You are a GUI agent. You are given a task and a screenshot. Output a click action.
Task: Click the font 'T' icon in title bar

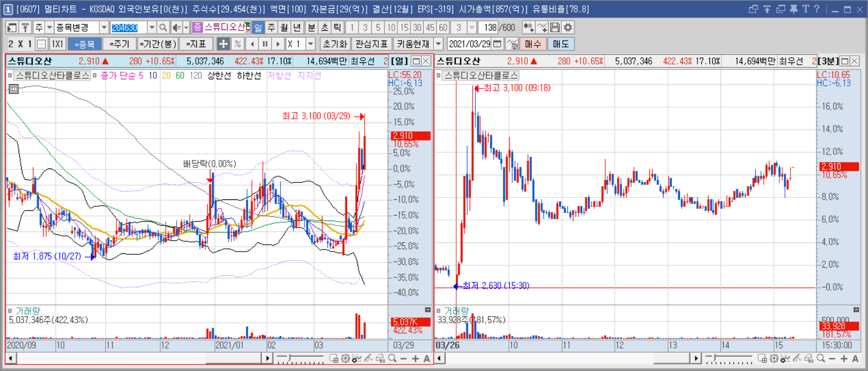coord(805,9)
